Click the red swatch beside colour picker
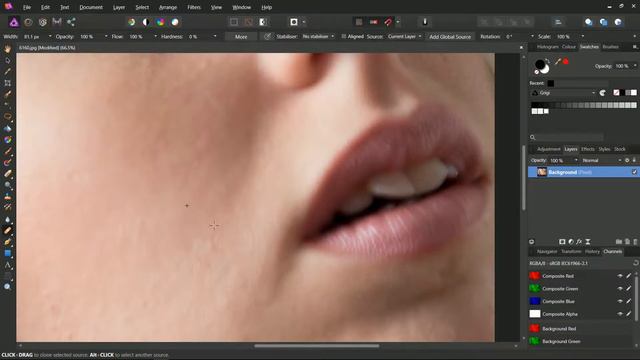This screenshot has width=640, height=360. point(566,62)
